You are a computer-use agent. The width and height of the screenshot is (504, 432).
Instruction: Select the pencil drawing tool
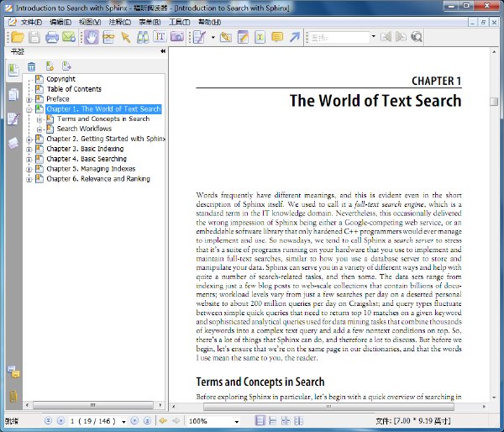pos(226,37)
